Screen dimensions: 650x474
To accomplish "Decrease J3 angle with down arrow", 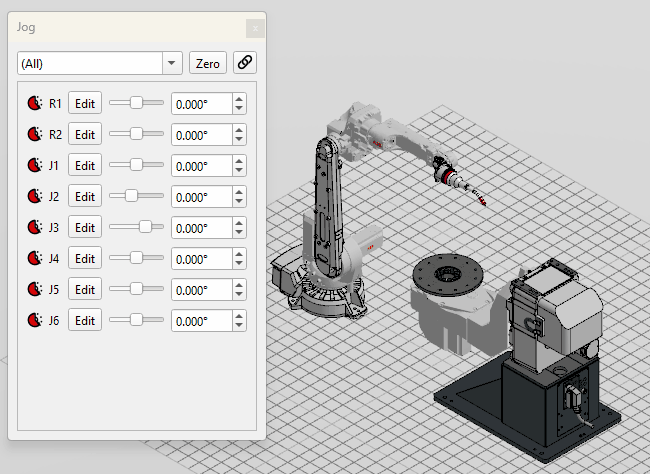I will (239, 233).
